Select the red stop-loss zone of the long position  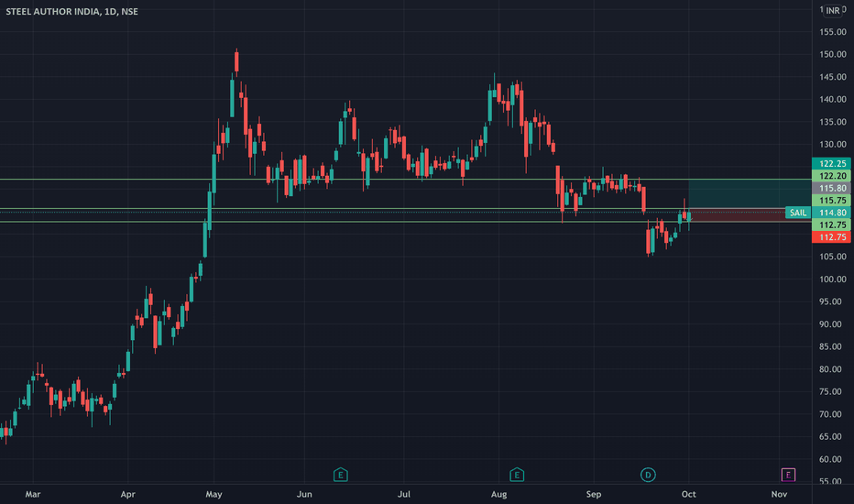point(750,215)
